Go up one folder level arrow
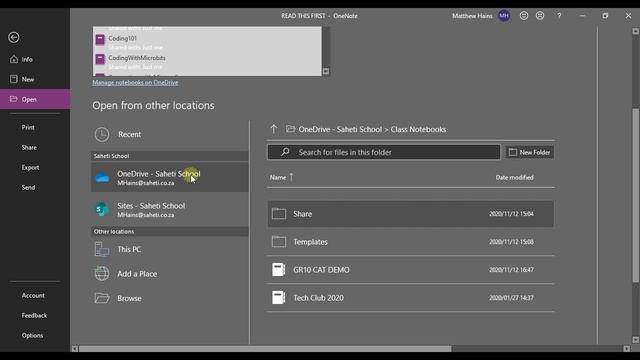Screen dimensions: 640x360 point(273,129)
